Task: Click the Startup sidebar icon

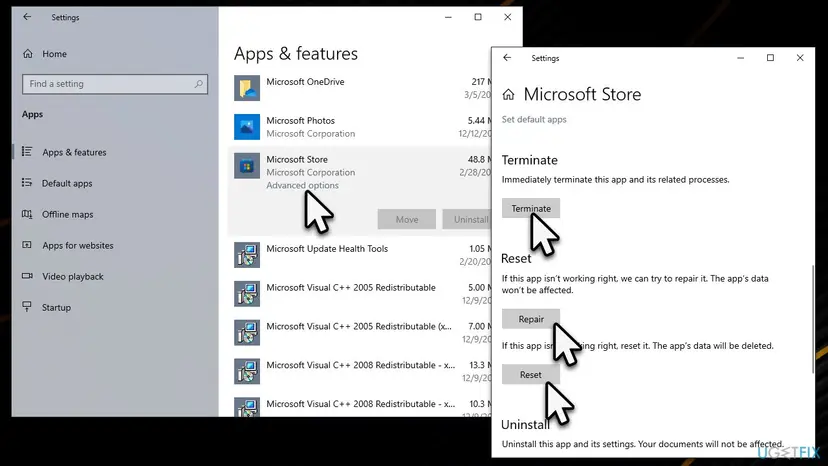Action: coord(27,306)
